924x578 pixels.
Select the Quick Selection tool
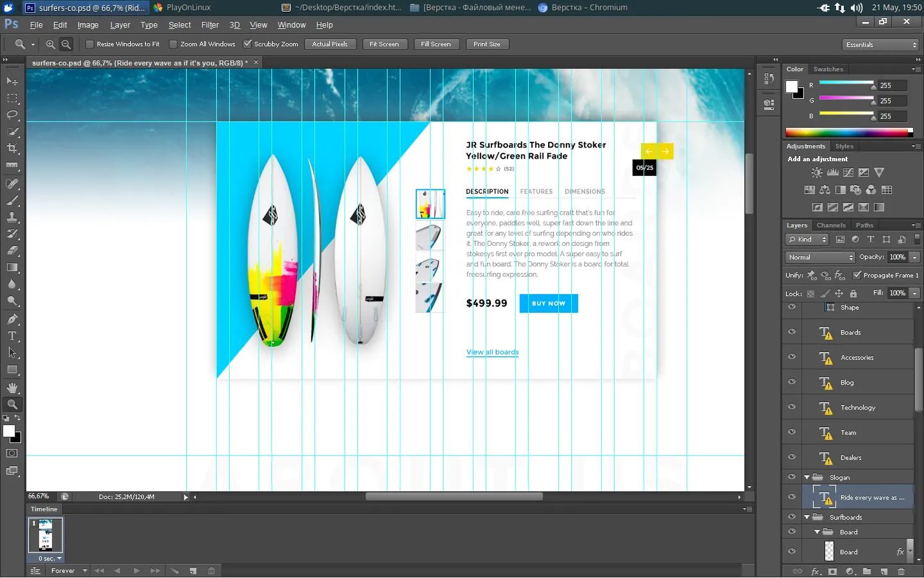click(12, 132)
